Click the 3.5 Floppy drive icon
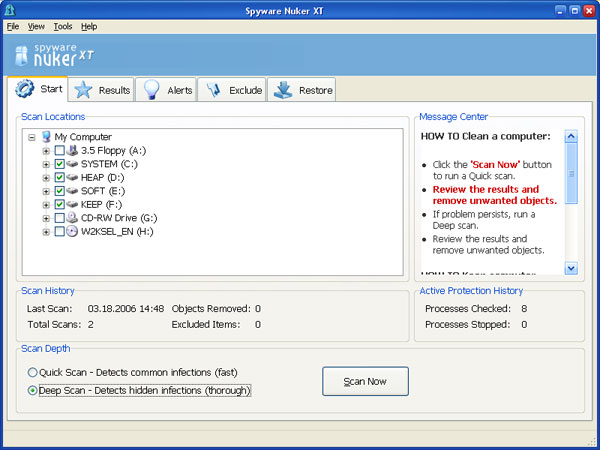The height and width of the screenshot is (450, 600). pyautogui.click(x=72, y=150)
